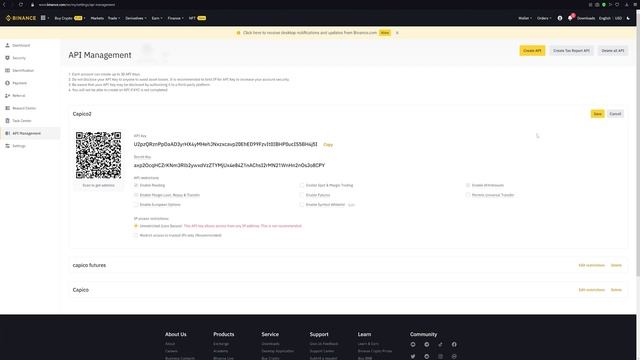Click the Facebook community icon in footer
The image size is (640, 360).
click(454, 344)
